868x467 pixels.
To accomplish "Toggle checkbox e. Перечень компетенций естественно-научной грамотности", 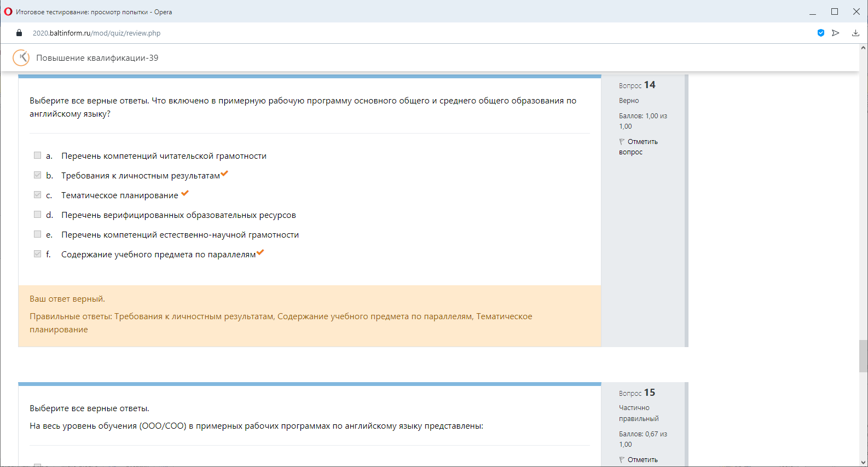I will click(37, 234).
